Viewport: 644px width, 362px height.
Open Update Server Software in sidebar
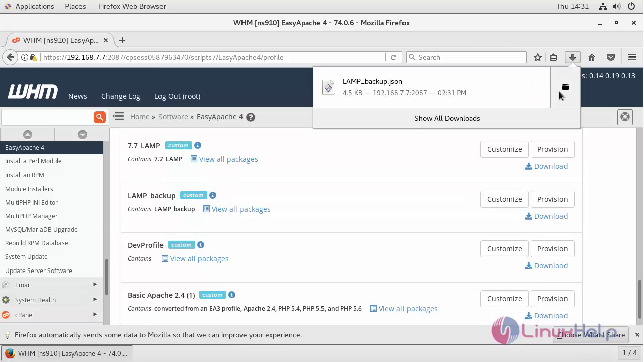click(38, 270)
